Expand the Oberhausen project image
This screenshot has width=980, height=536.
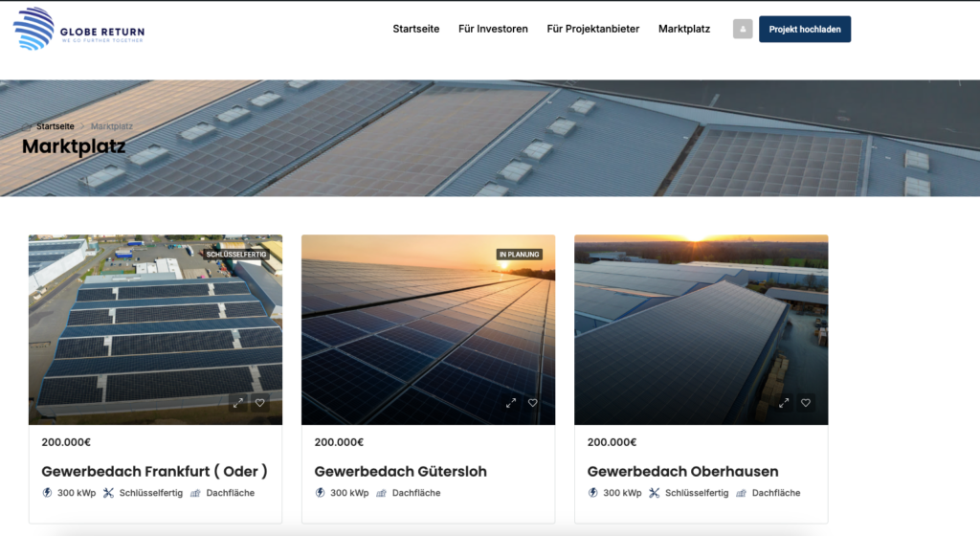coord(784,403)
